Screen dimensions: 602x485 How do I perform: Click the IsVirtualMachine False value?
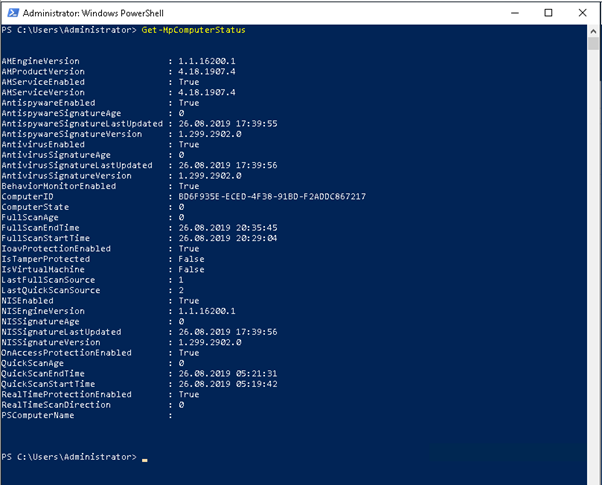coord(189,269)
